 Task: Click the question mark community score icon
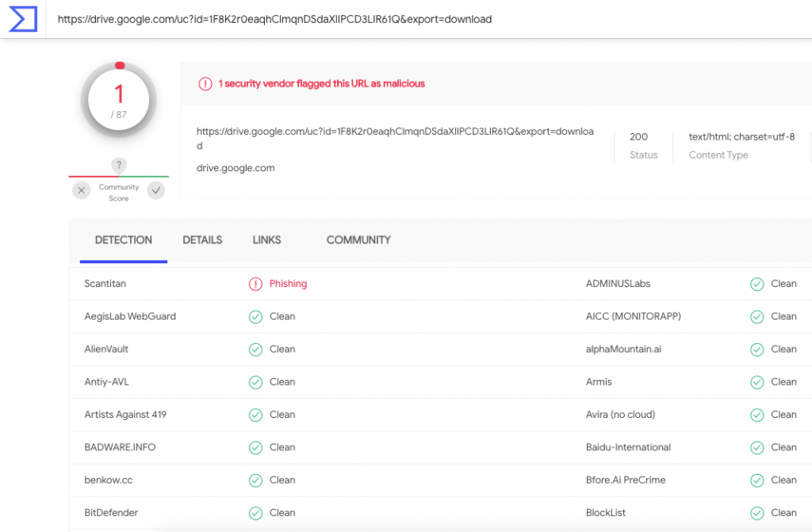point(119,165)
